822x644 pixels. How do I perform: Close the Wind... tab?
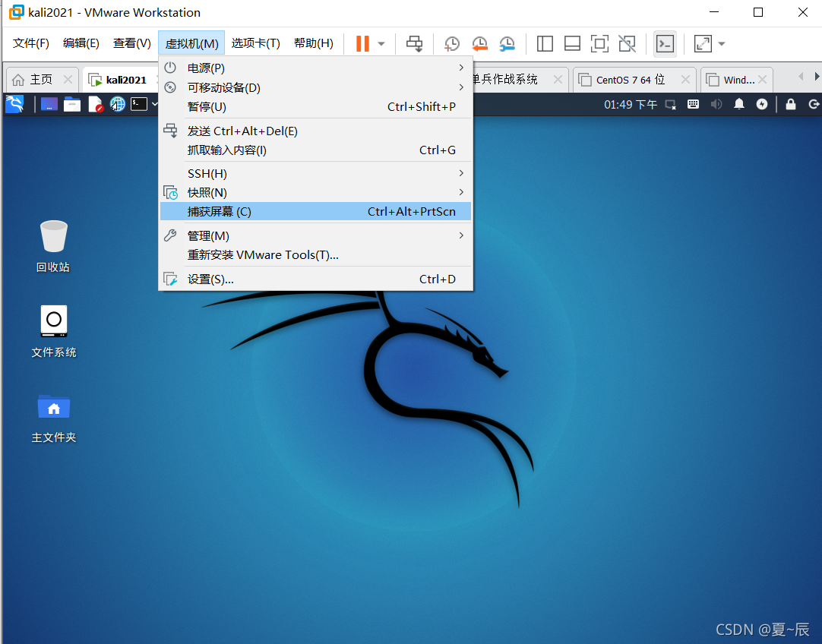tap(762, 80)
